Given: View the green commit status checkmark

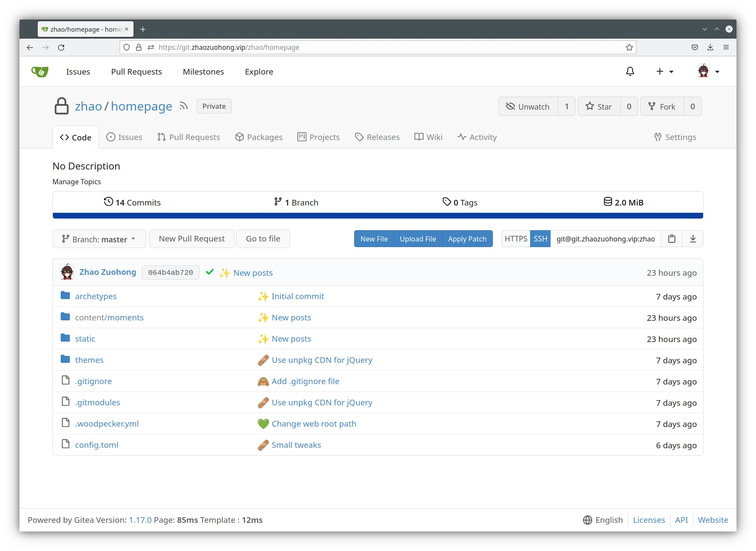Looking at the screenshot, I should pos(210,272).
